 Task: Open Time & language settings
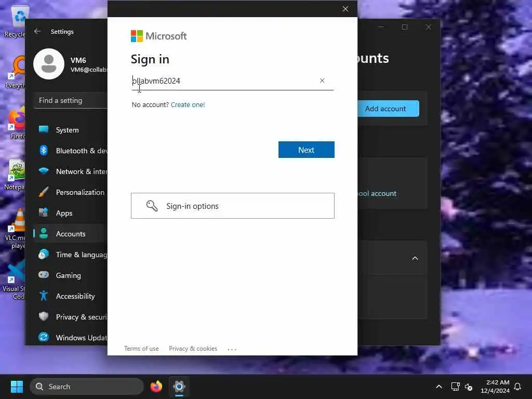(71, 255)
